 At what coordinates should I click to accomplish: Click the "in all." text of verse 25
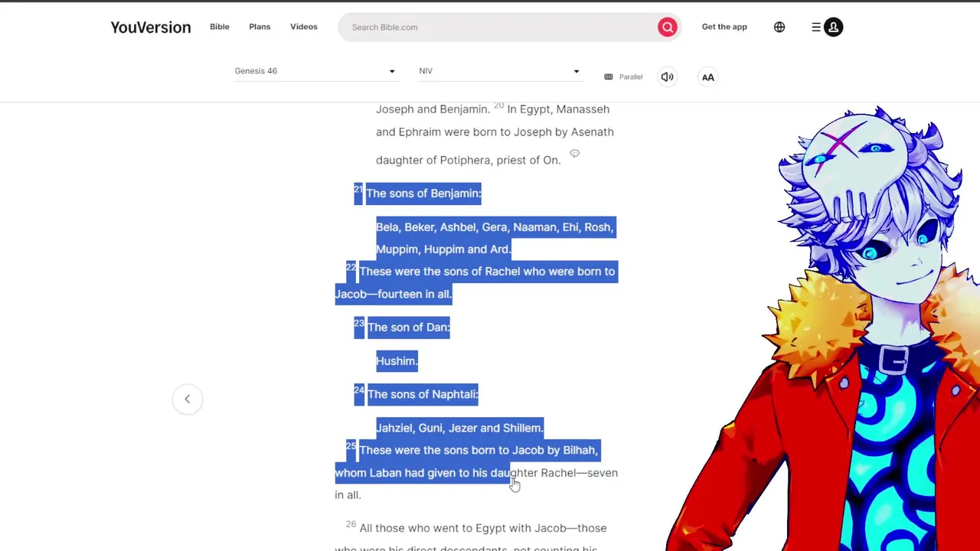(348, 495)
